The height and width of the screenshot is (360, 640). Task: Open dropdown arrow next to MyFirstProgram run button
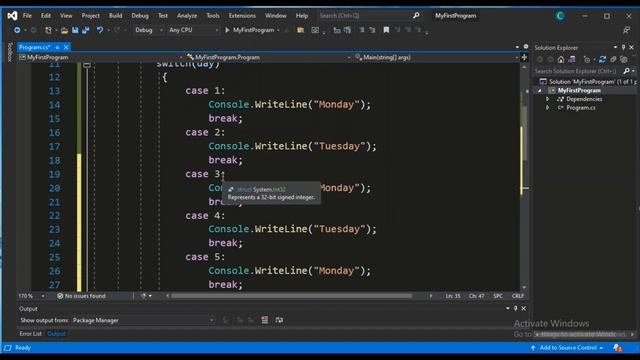pos(278,30)
